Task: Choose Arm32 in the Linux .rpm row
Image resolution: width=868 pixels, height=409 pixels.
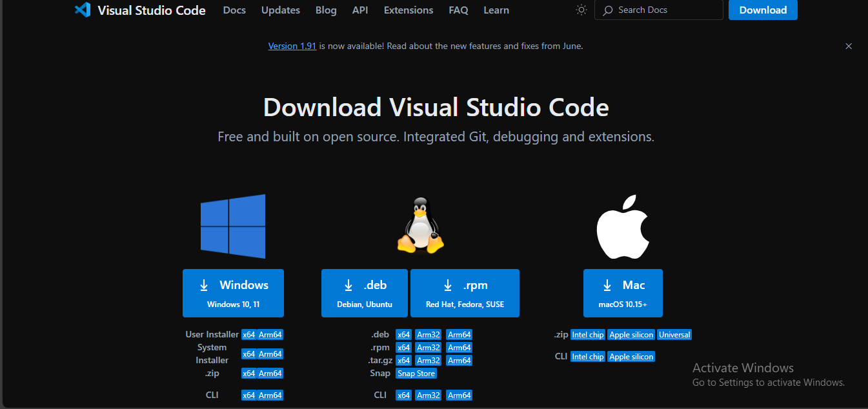Action: click(x=429, y=348)
